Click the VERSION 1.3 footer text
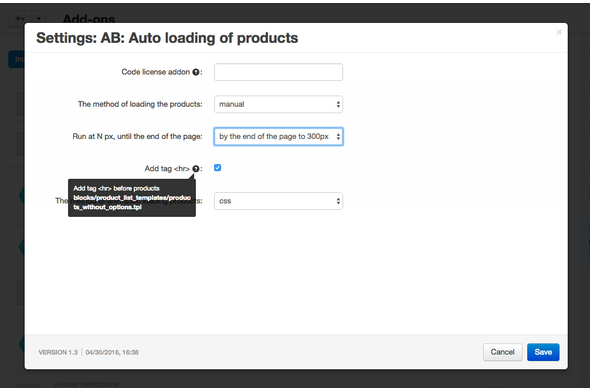Screen dimensions: 590x391 click(x=58, y=352)
